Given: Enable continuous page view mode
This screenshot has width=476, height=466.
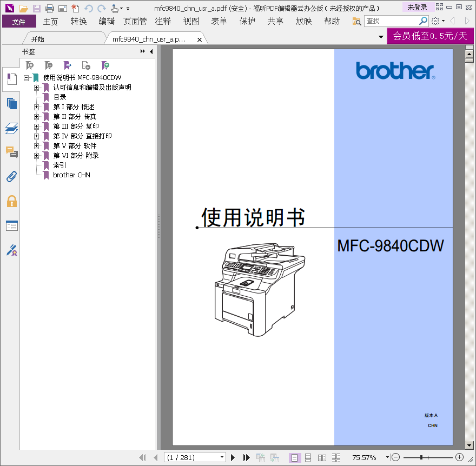Looking at the screenshot, I should pos(308,457).
